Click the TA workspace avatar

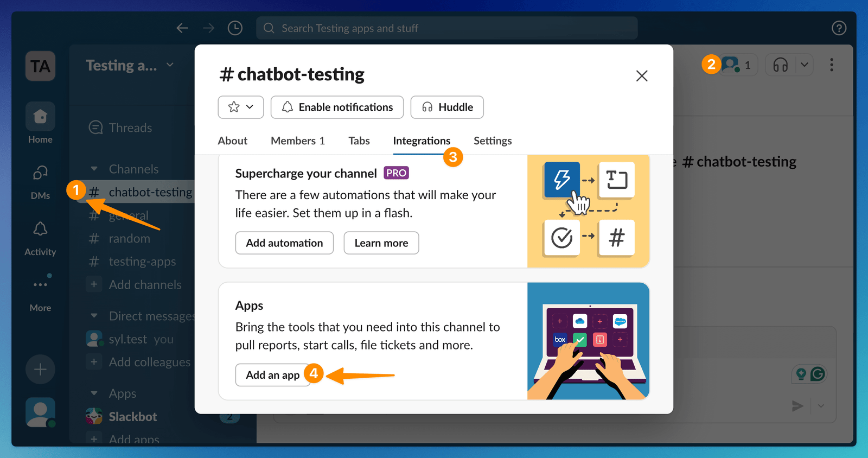tap(40, 66)
